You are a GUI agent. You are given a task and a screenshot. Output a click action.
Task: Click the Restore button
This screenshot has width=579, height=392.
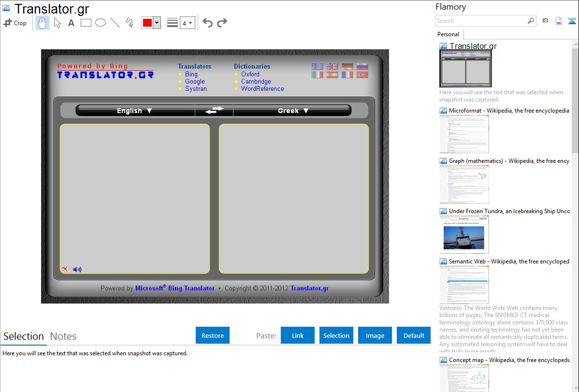pyautogui.click(x=213, y=335)
